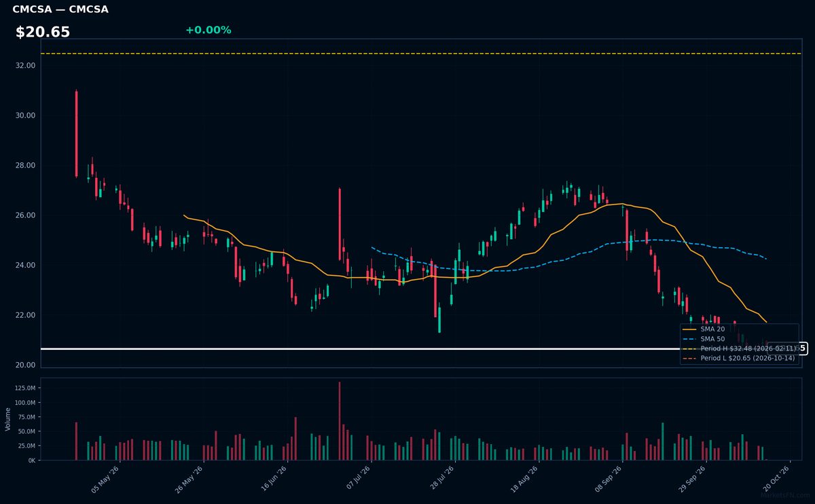The image size is (815, 504).
Task: Select the 32.00 price axis label
Action: pyautogui.click(x=24, y=65)
